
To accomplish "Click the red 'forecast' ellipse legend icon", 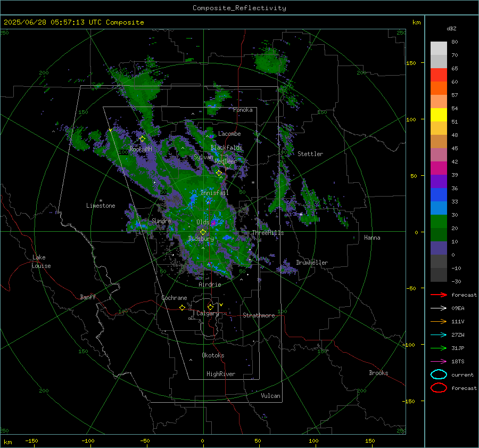I will pyautogui.click(x=439, y=388).
